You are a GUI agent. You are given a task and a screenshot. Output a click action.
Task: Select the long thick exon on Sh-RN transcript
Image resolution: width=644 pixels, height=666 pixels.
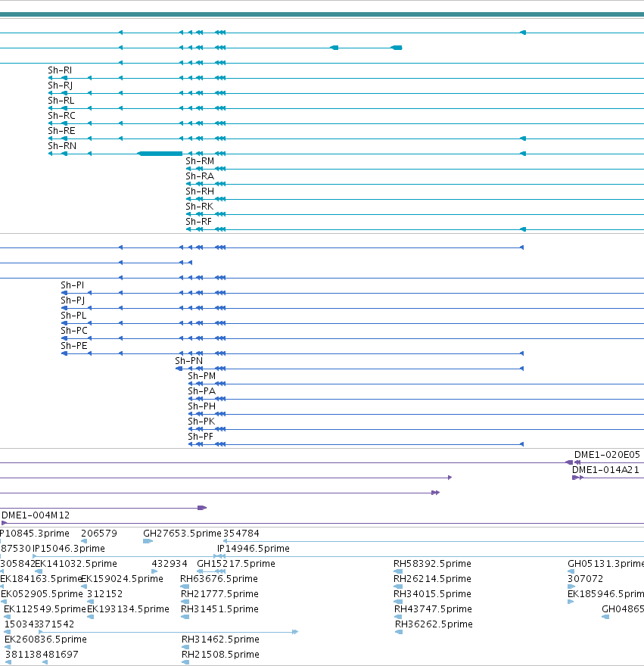160,154
